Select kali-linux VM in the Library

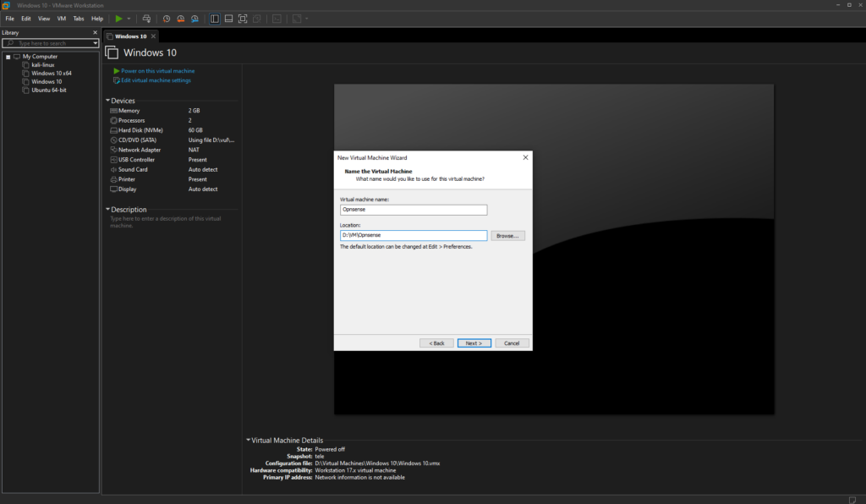pos(42,64)
